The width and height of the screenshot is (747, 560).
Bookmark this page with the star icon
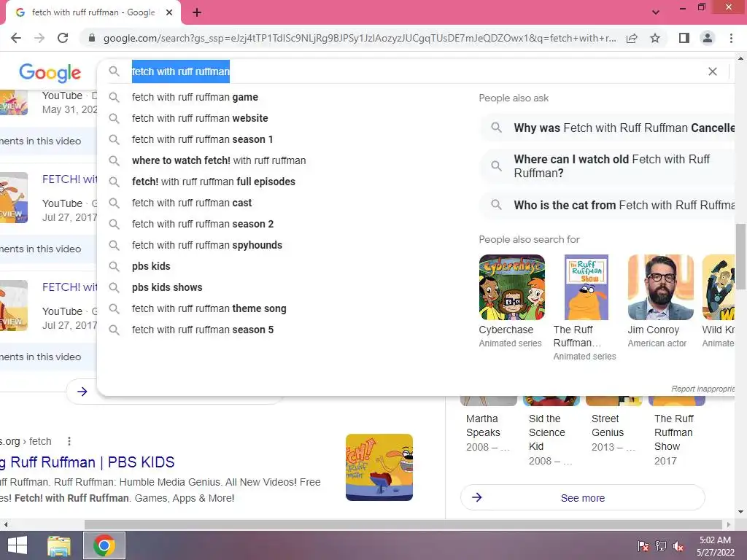pos(655,38)
